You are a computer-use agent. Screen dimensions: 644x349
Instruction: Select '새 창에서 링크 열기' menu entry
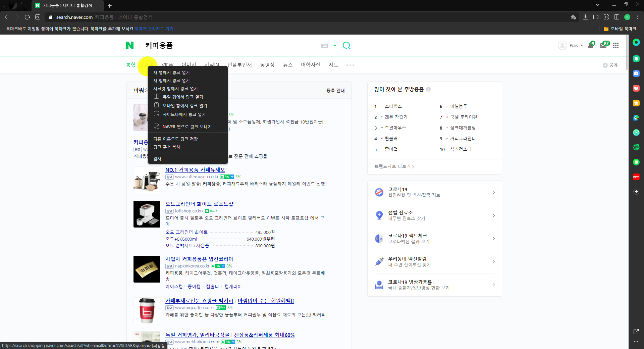coord(188,81)
